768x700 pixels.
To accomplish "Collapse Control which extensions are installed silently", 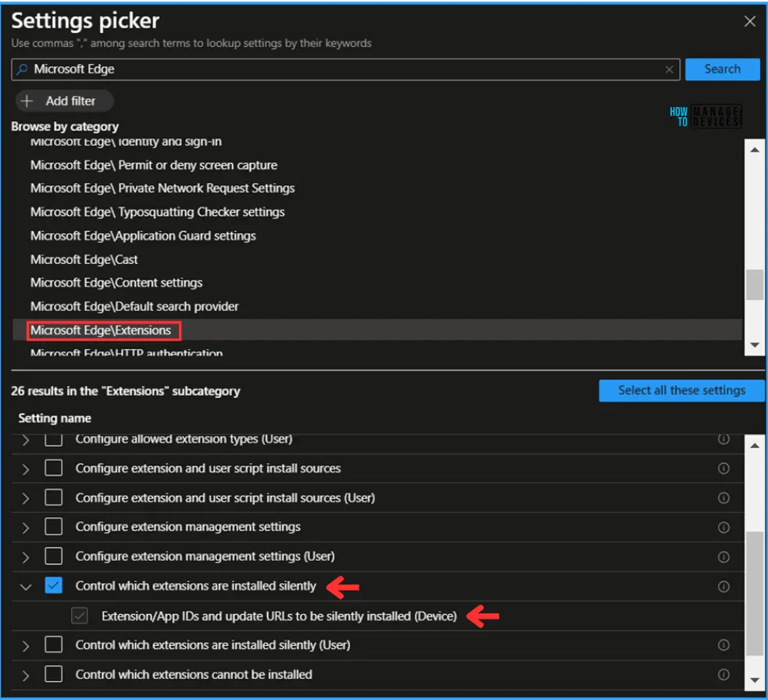I will (26, 587).
